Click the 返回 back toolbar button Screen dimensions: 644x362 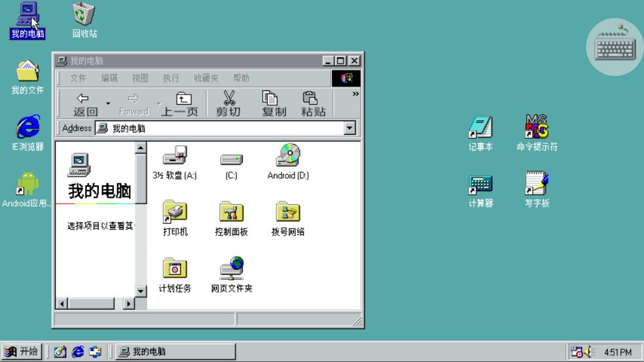[84, 104]
